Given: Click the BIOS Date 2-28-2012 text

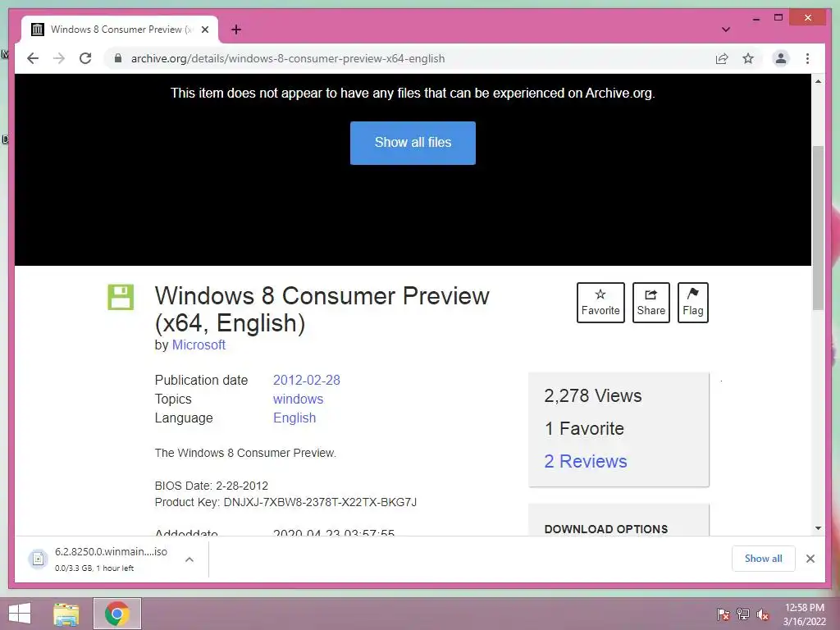Looking at the screenshot, I should coord(211,486).
